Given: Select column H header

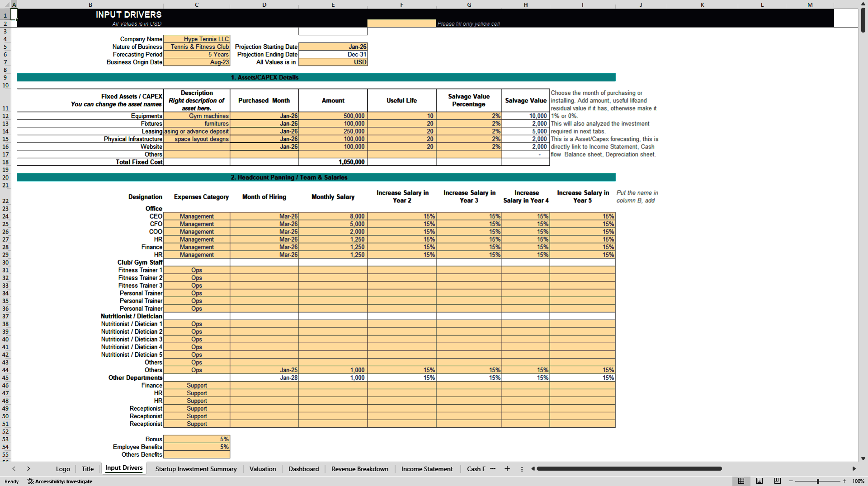Looking at the screenshot, I should point(526,5).
